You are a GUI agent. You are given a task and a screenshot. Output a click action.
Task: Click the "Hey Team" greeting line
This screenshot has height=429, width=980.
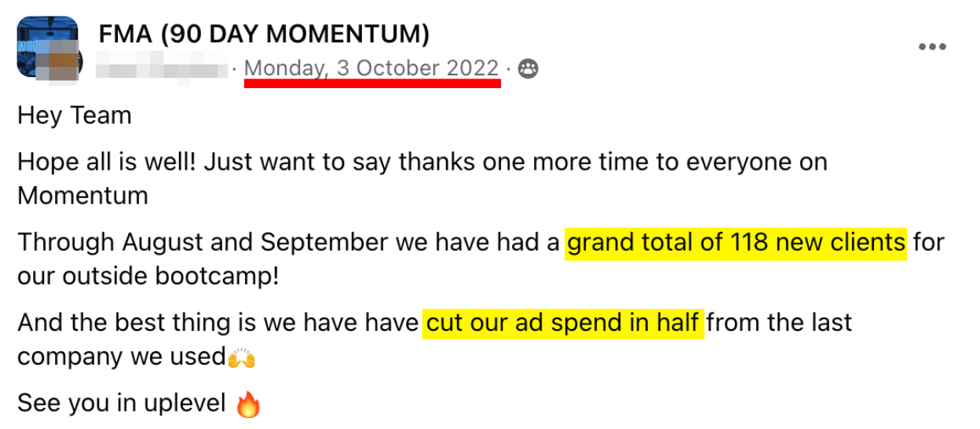tap(75, 116)
